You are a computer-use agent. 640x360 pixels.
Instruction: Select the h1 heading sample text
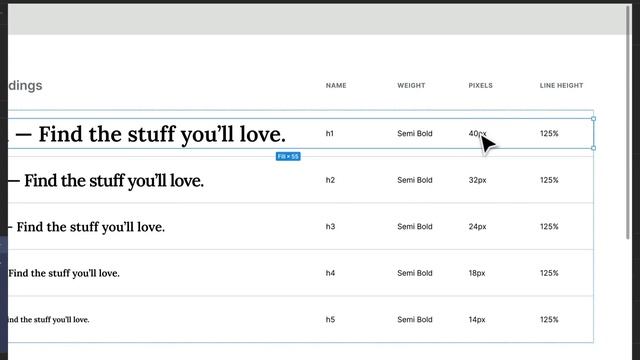tap(147, 135)
